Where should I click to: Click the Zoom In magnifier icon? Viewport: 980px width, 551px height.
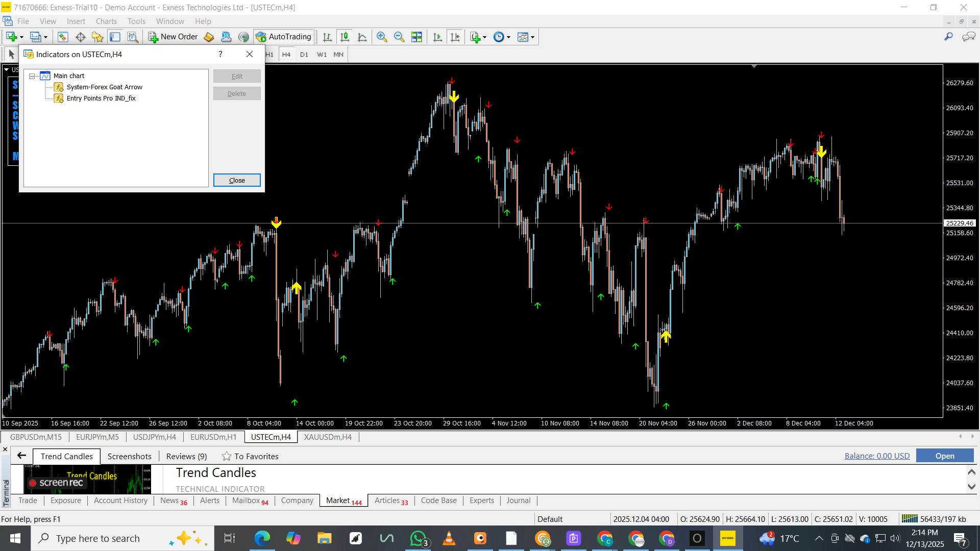click(381, 37)
